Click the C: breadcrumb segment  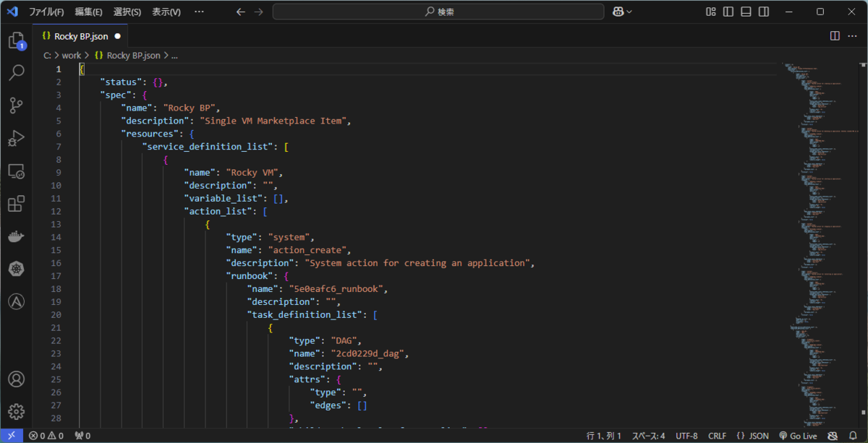[x=47, y=55]
